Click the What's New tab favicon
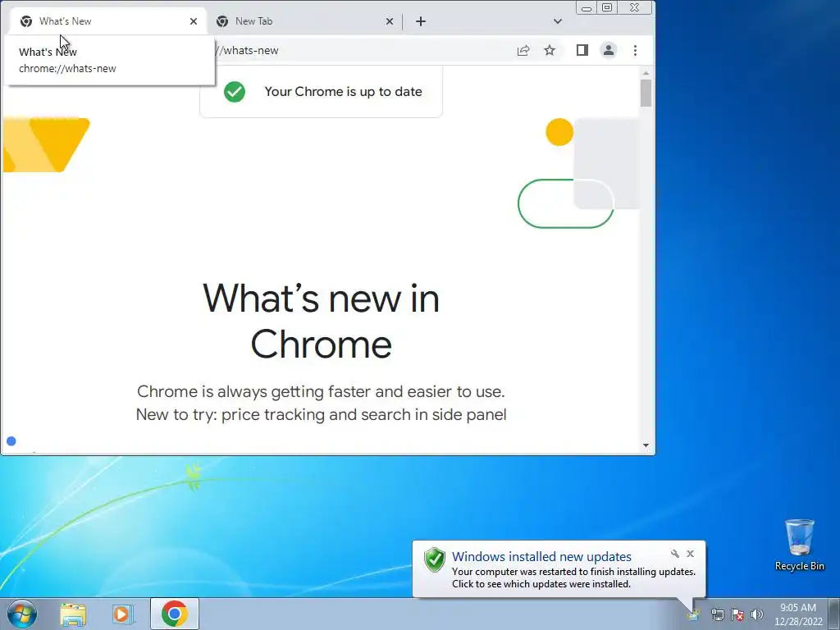This screenshot has width=840, height=630. click(25, 21)
